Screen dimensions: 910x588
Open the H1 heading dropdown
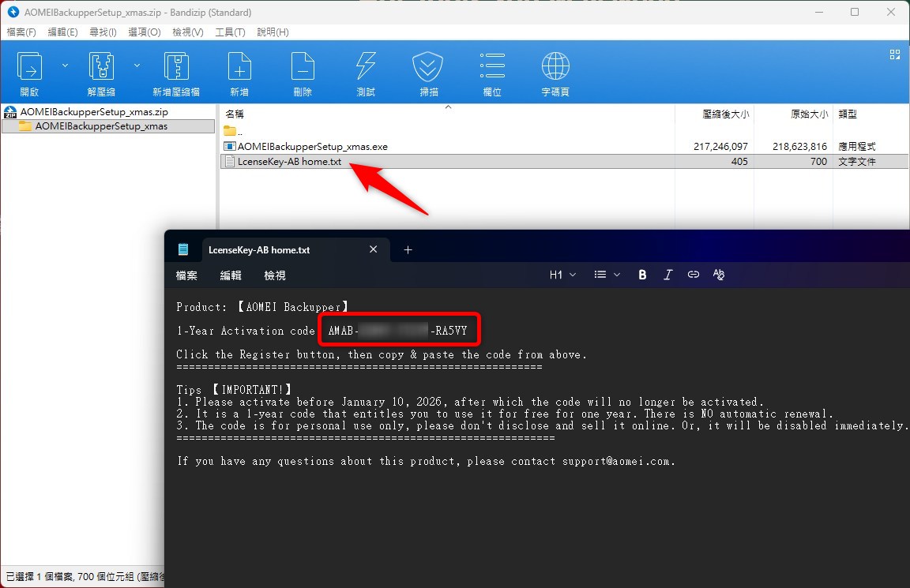point(562,275)
